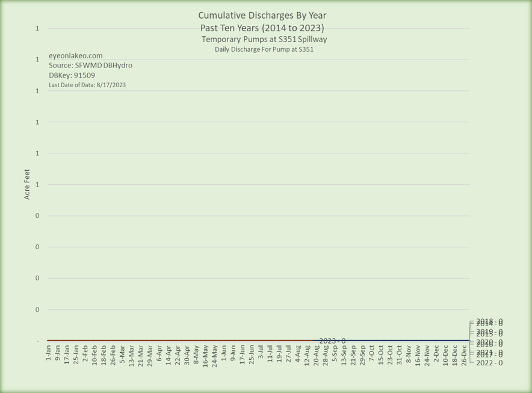Click the '-' baseline y-axis label

(39, 341)
